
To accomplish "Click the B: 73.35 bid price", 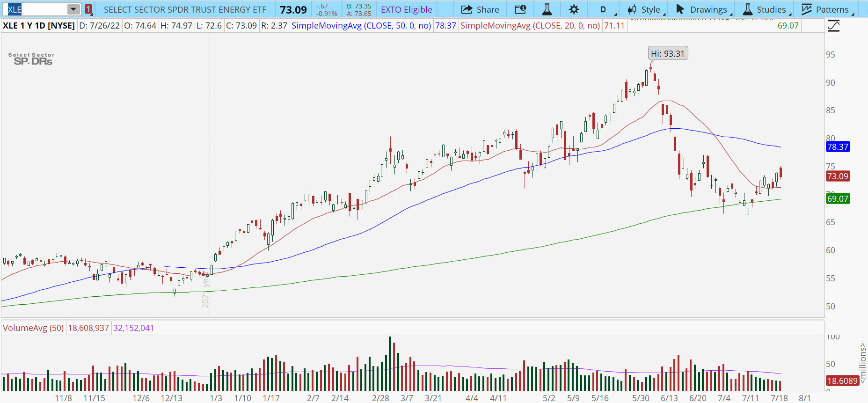I will [x=359, y=6].
